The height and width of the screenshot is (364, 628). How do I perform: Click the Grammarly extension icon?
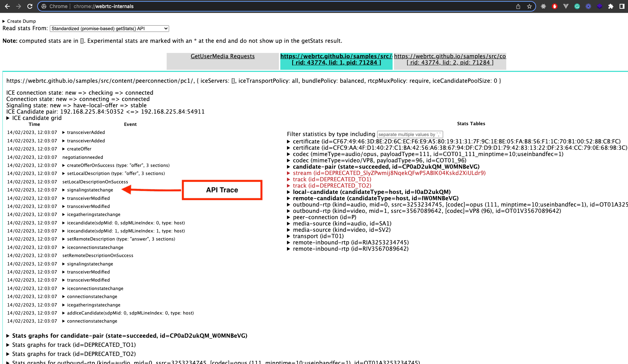click(577, 6)
